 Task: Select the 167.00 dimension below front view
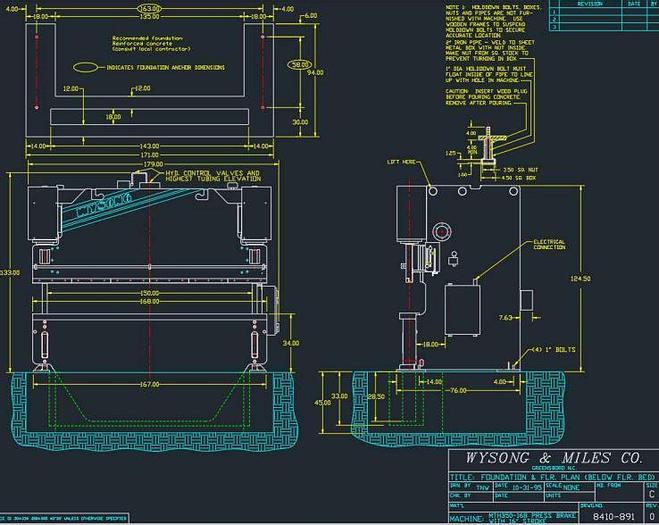tap(150, 384)
